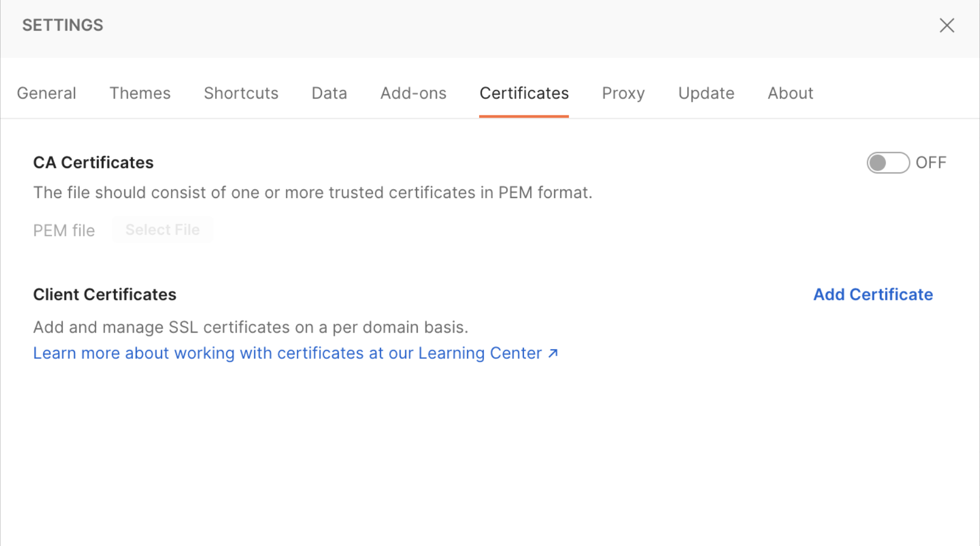Enable the CA Certificates toggle
The height and width of the screenshot is (546, 980).
coord(887,162)
